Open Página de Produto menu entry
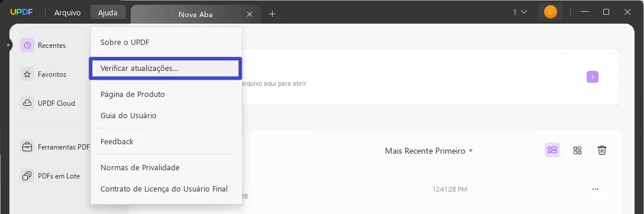This screenshot has width=644, height=214. [166, 94]
